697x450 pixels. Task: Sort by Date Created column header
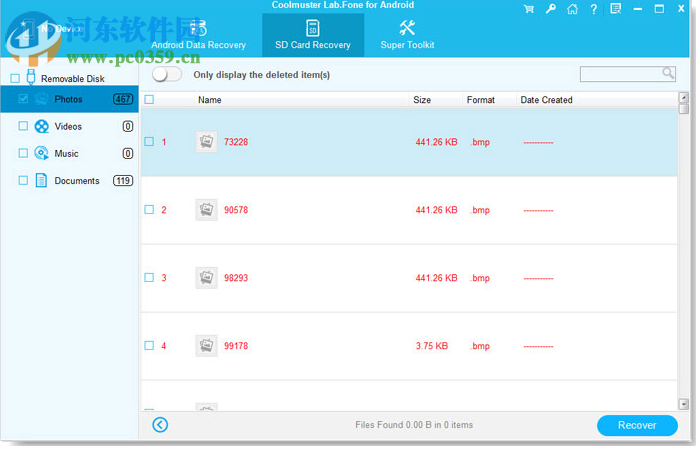tap(546, 100)
